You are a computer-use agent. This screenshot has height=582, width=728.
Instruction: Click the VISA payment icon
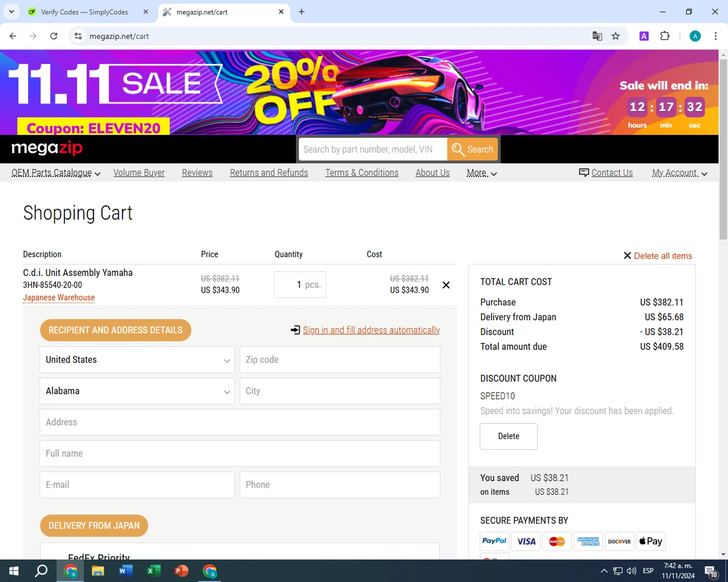click(526, 541)
